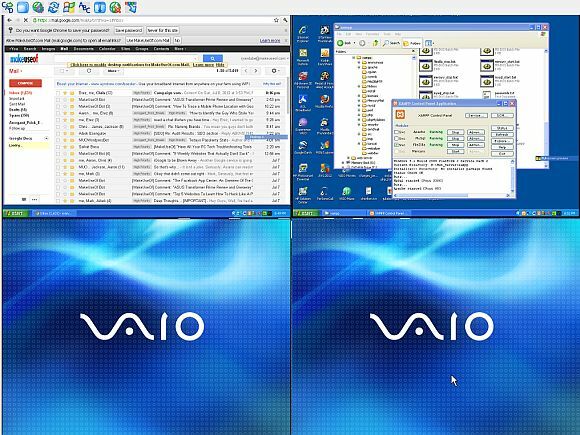Image resolution: width=580 pixels, height=435 pixels.
Task: Click the Save password button in Chrome
Action: (x=128, y=30)
